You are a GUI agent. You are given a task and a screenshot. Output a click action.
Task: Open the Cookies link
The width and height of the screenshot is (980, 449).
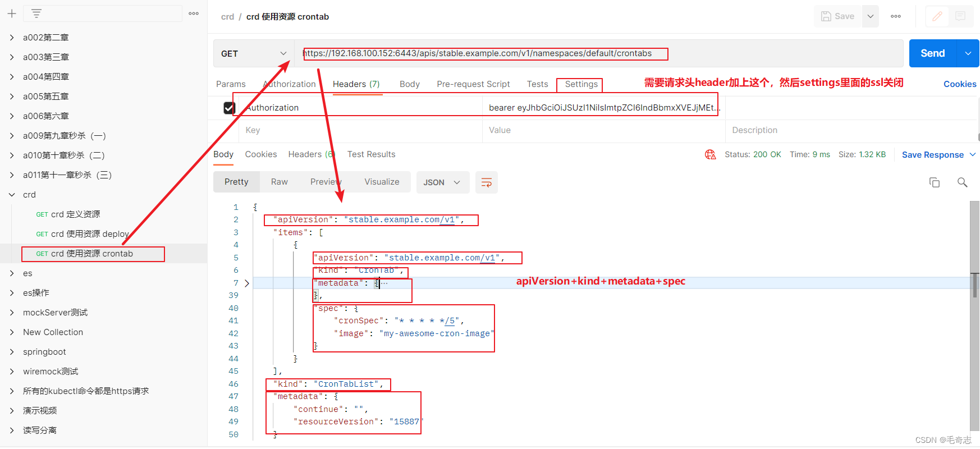coord(960,84)
